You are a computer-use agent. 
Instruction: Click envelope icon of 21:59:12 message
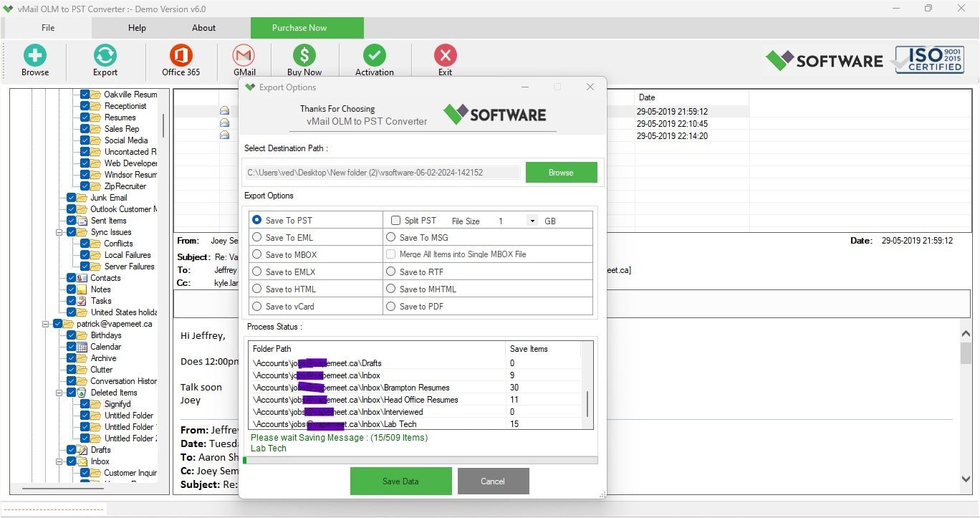click(x=224, y=111)
